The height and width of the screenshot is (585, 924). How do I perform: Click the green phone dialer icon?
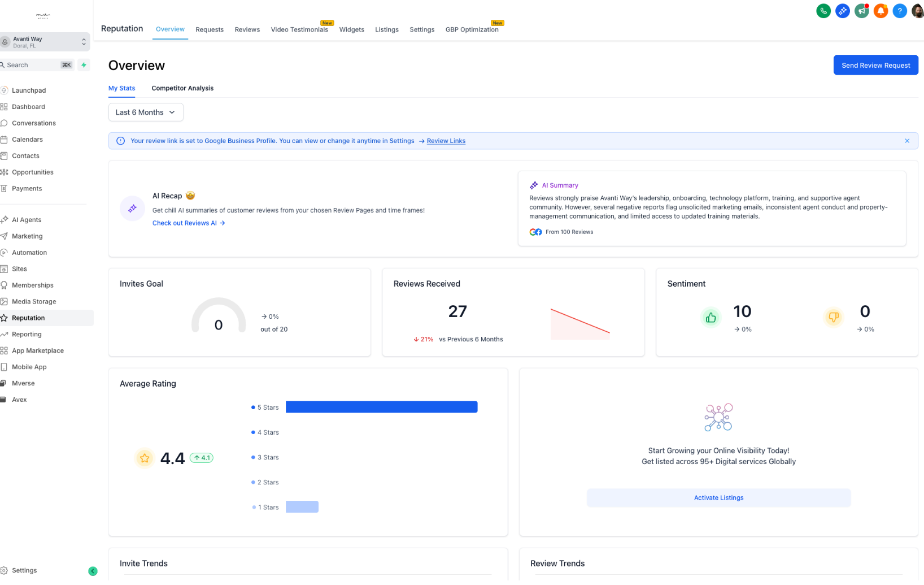(x=823, y=11)
